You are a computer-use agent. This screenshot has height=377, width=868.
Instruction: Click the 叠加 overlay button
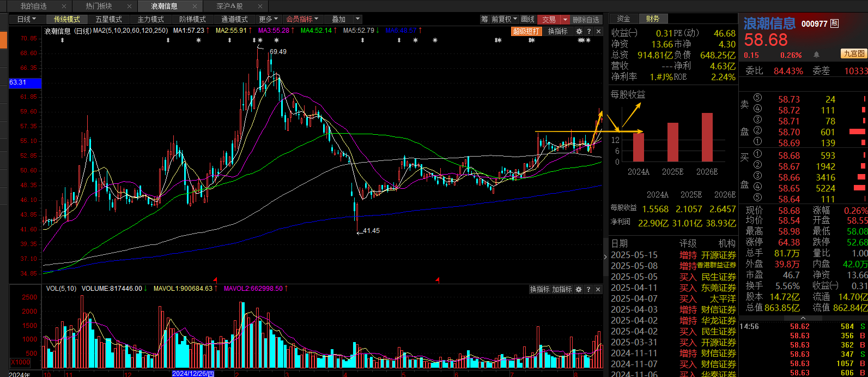point(338,19)
